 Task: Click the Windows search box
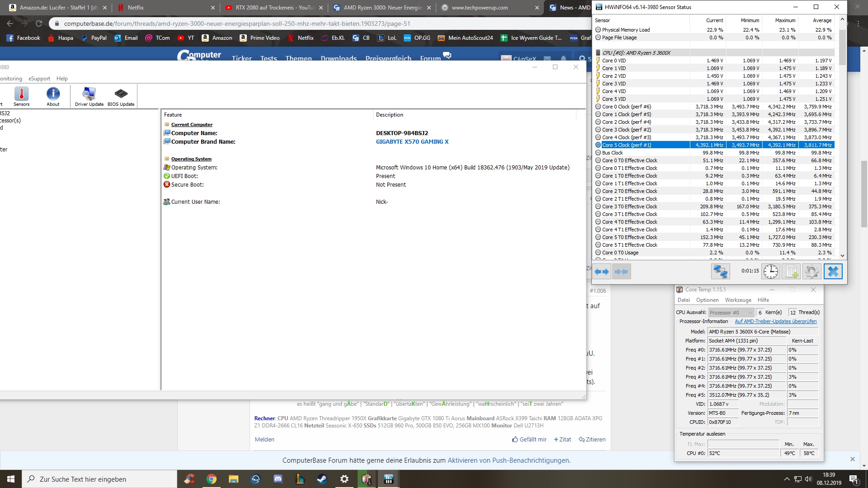(x=99, y=479)
